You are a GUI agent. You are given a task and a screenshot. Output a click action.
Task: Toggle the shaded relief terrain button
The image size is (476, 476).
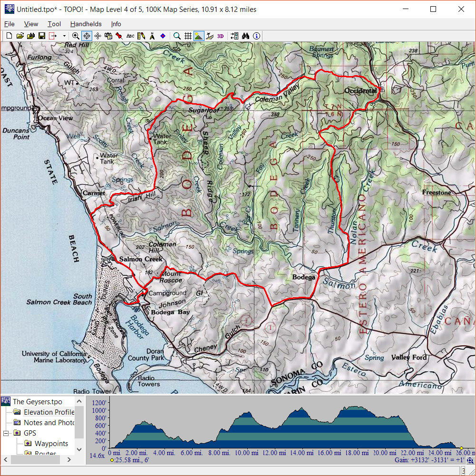point(199,36)
